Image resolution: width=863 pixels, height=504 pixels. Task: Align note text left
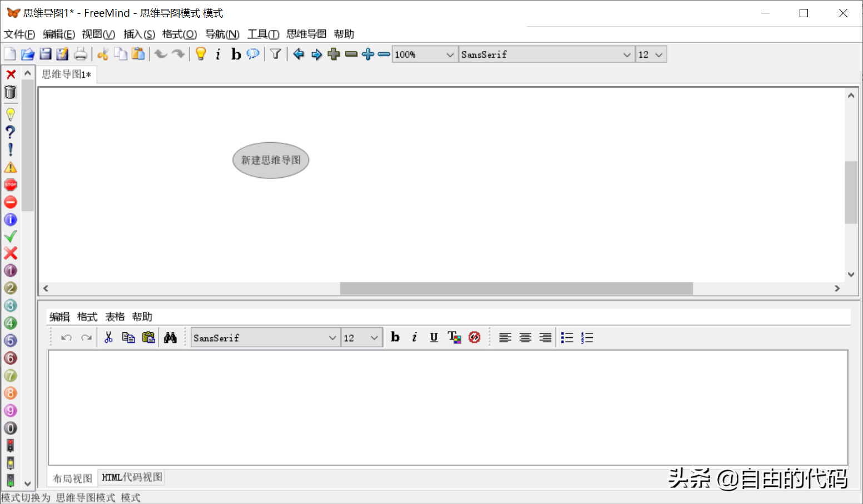pyautogui.click(x=505, y=337)
